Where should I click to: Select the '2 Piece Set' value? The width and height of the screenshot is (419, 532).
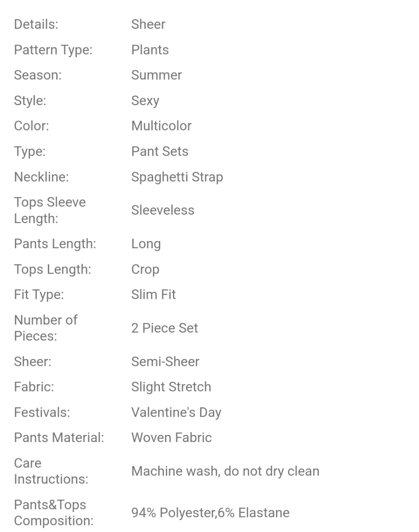(165, 328)
